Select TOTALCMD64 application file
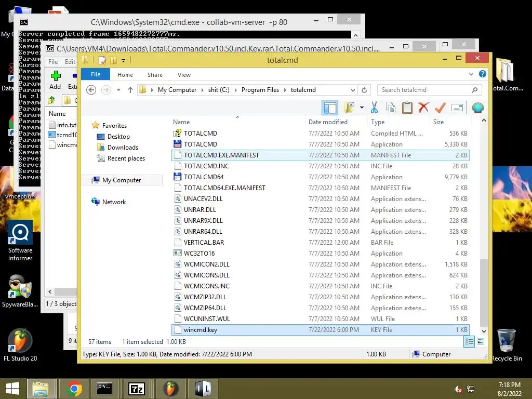532x399 pixels. tap(321, 177)
